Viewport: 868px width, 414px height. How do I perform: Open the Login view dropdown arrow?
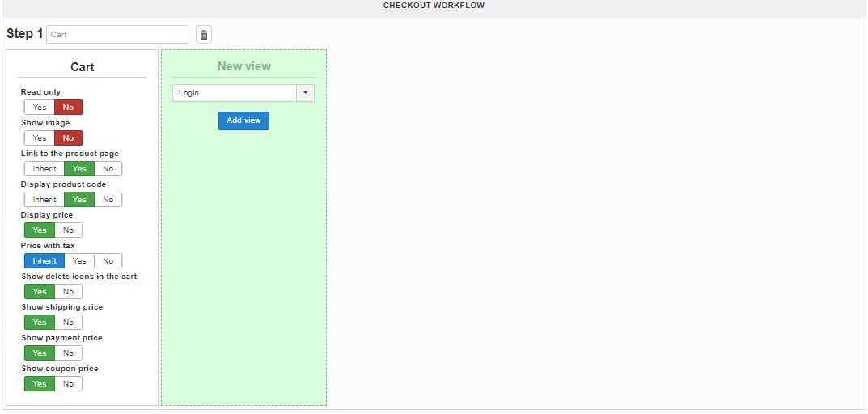(x=305, y=93)
